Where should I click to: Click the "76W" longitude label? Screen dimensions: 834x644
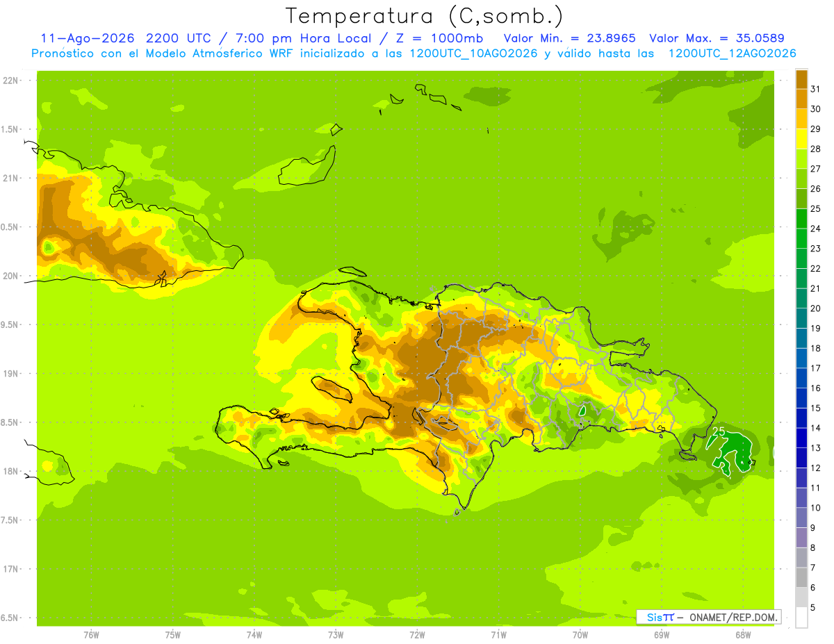coord(91,635)
